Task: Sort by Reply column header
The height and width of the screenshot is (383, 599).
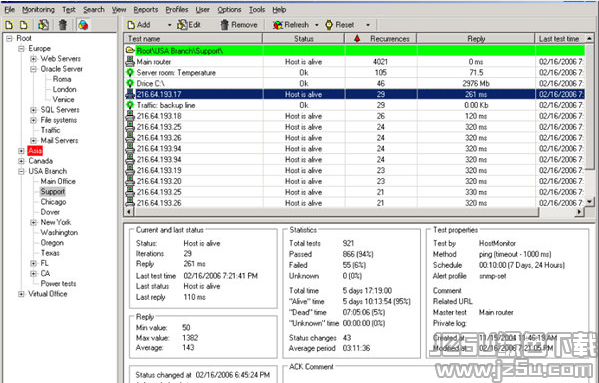Action: pyautogui.click(x=476, y=39)
